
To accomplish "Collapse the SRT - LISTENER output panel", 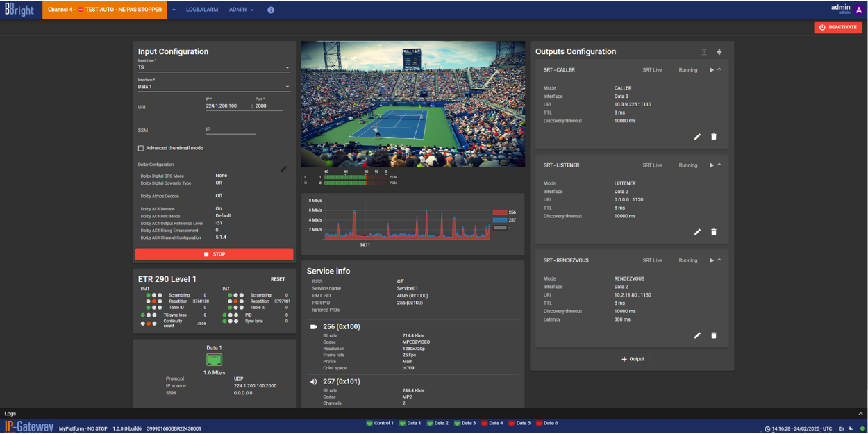I will 719,165.
